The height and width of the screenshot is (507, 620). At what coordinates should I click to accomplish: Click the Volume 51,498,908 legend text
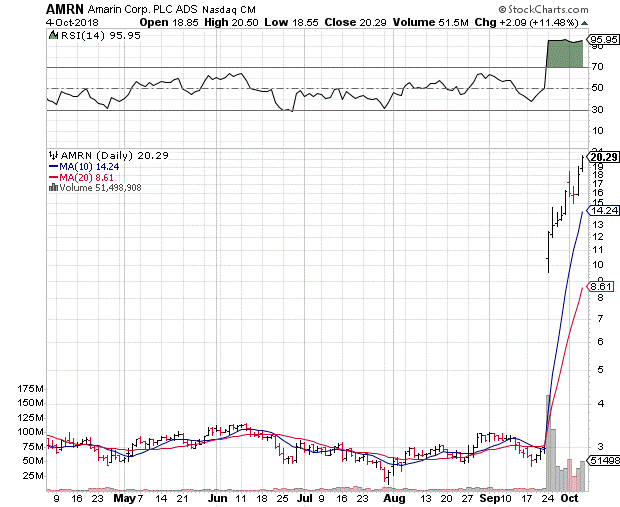click(100, 187)
